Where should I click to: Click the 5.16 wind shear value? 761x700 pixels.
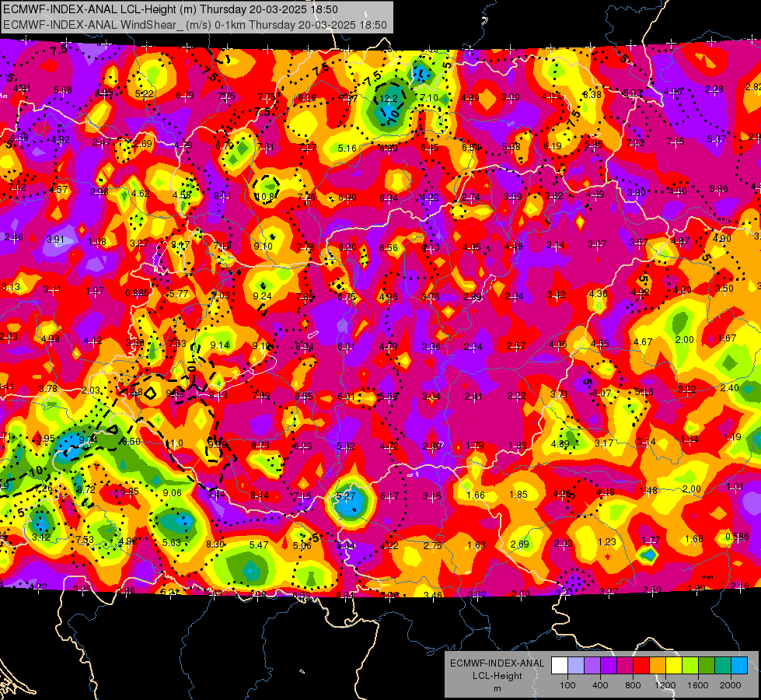point(347,148)
